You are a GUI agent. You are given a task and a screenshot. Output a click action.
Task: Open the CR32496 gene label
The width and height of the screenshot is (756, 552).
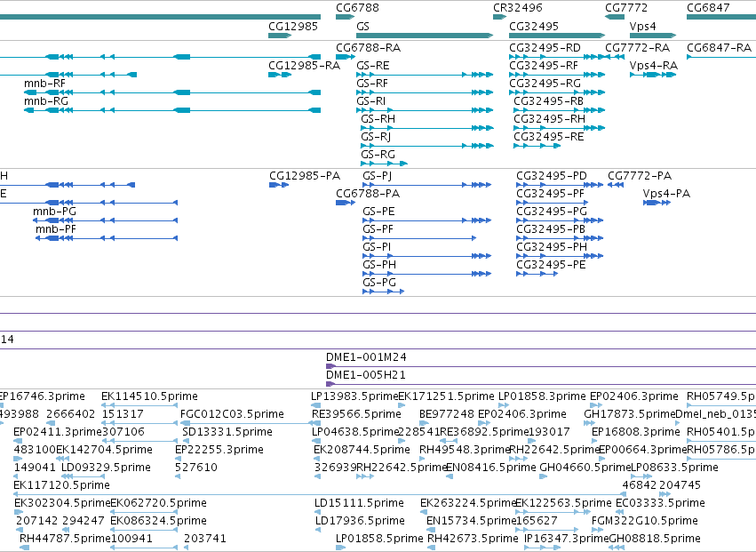[517, 8]
